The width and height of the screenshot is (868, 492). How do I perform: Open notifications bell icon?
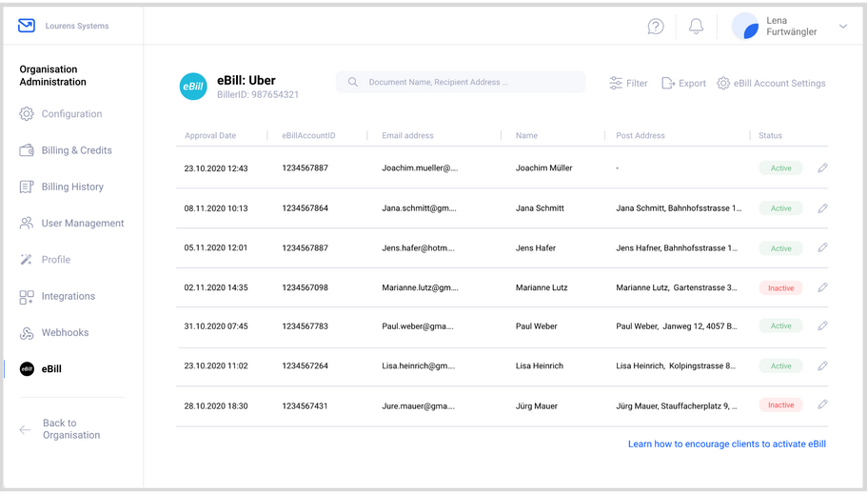pyautogui.click(x=696, y=26)
